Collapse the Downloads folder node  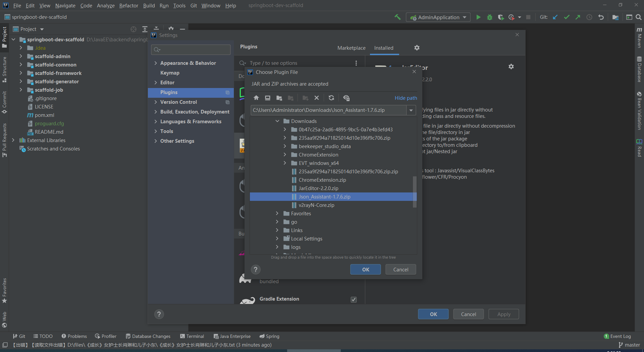coord(277,121)
